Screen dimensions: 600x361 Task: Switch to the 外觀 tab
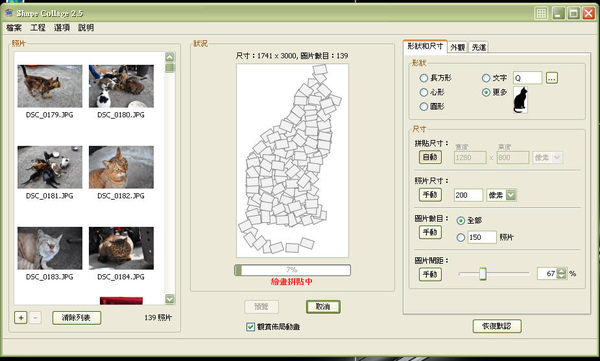coord(457,47)
